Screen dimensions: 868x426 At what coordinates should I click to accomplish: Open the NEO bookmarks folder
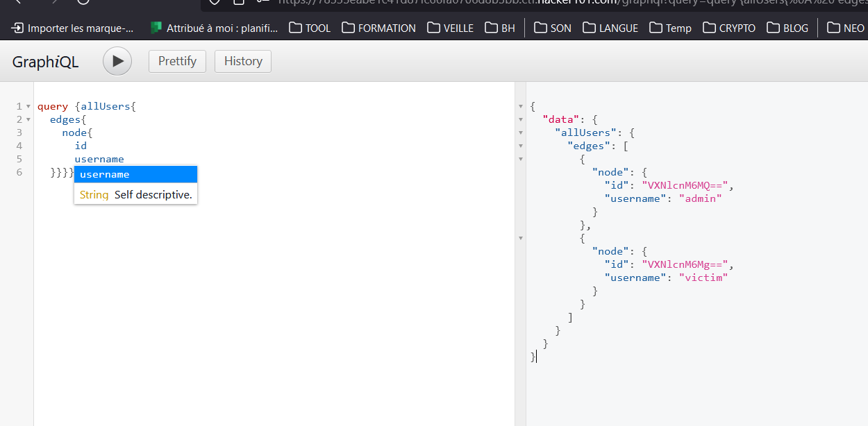(x=845, y=28)
